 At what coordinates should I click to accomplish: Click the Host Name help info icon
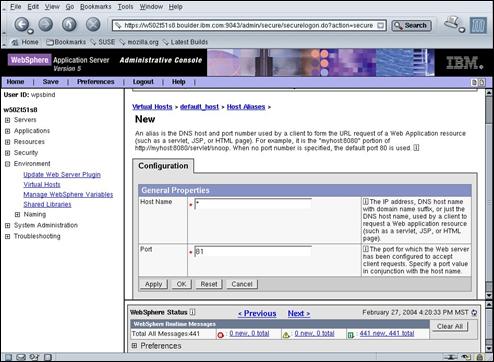pyautogui.click(x=366, y=201)
